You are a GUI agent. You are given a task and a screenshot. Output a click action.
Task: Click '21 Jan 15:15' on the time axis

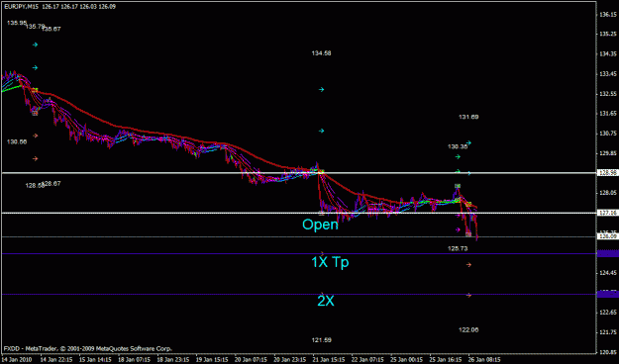click(x=329, y=360)
